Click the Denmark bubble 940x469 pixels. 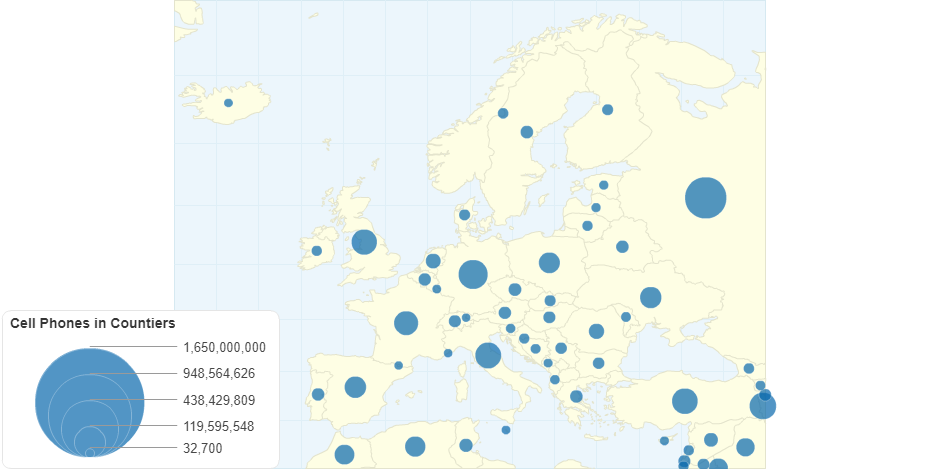click(464, 215)
